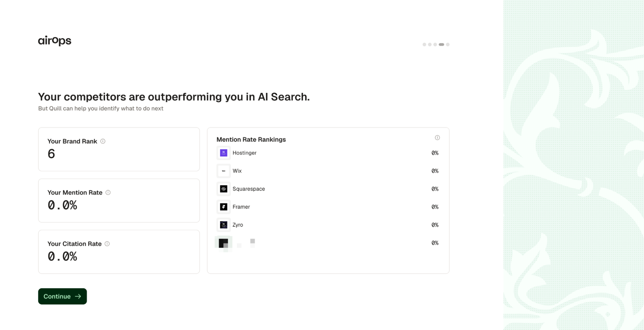Screen dimensions: 644x330
Task: Open the Mention Rate info icon
Action: (x=108, y=193)
